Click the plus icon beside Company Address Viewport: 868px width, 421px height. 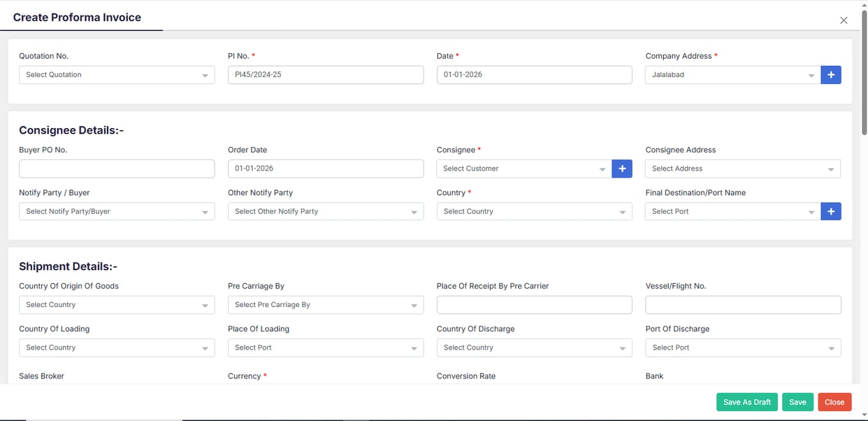[831, 74]
